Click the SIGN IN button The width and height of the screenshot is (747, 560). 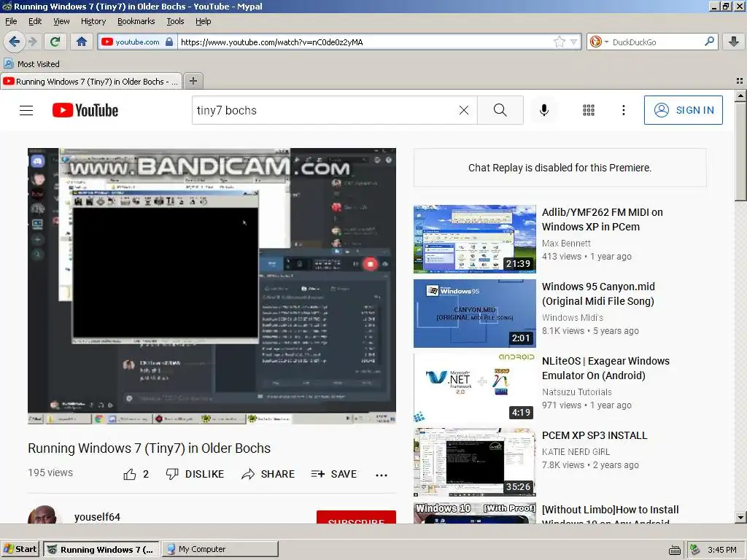[683, 110]
